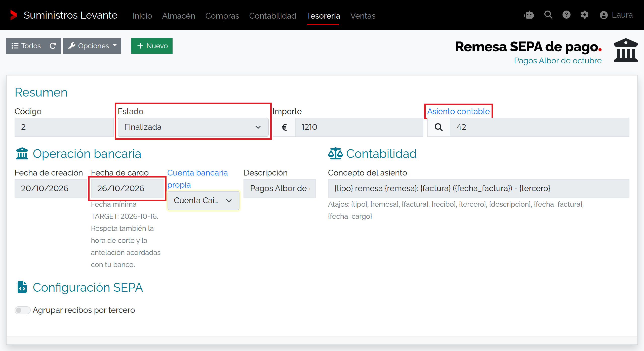Go to the Inicio menu
The image size is (644, 351).
click(x=142, y=16)
